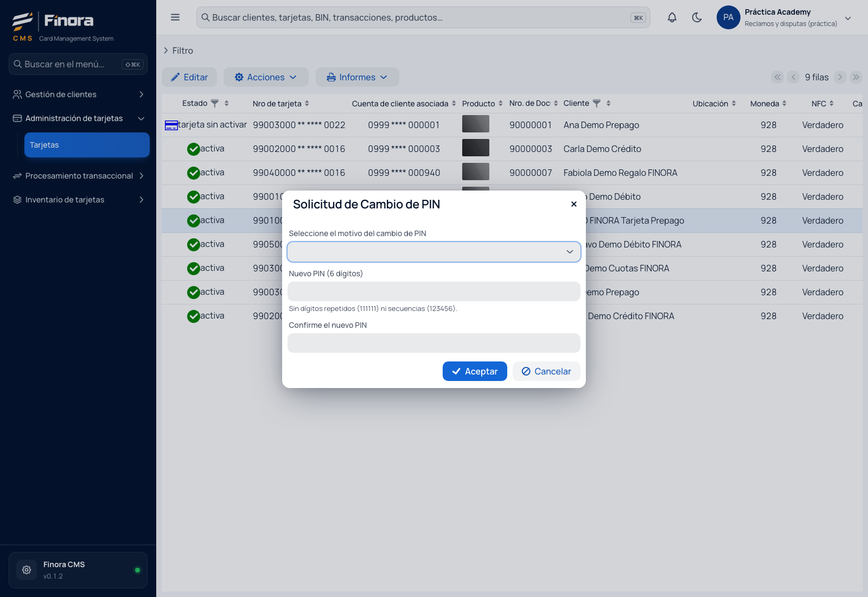Viewport: 868px width, 597px height.
Task: Click the product thumbnail for Fabiola Demo Regalo
Action: (x=476, y=172)
